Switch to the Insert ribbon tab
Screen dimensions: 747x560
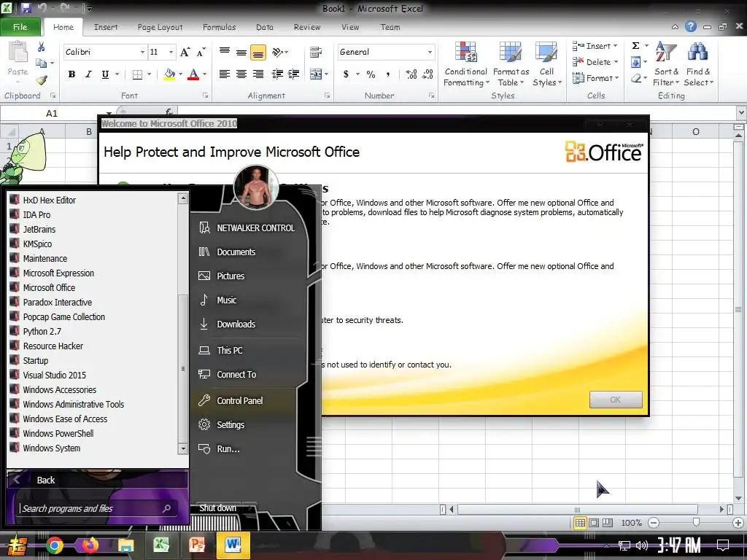[x=106, y=27]
